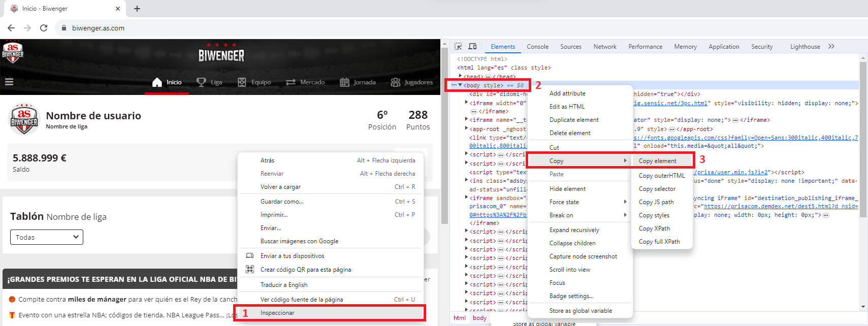Select Enviar a tus dispositivos
Screen dimensions: 868x326
(x=331, y=256)
